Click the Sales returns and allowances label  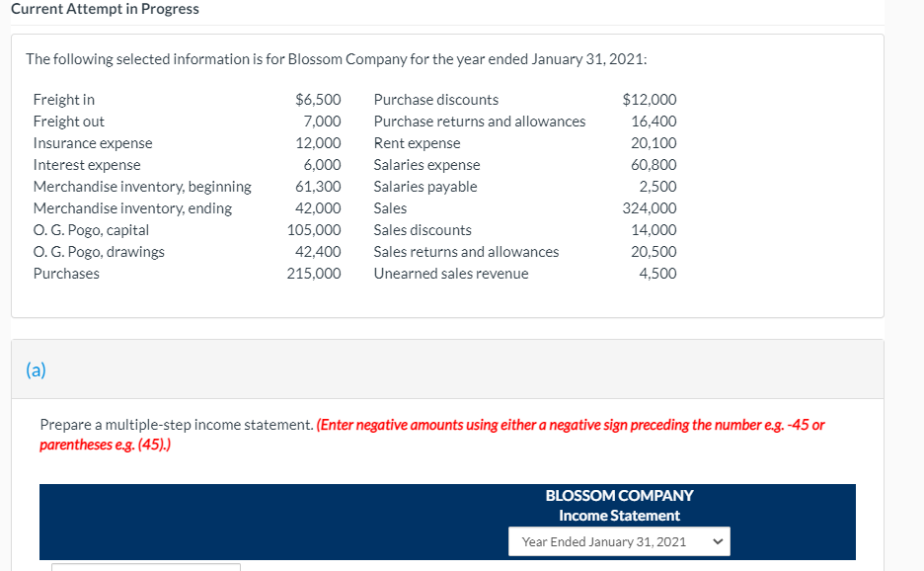(466, 252)
